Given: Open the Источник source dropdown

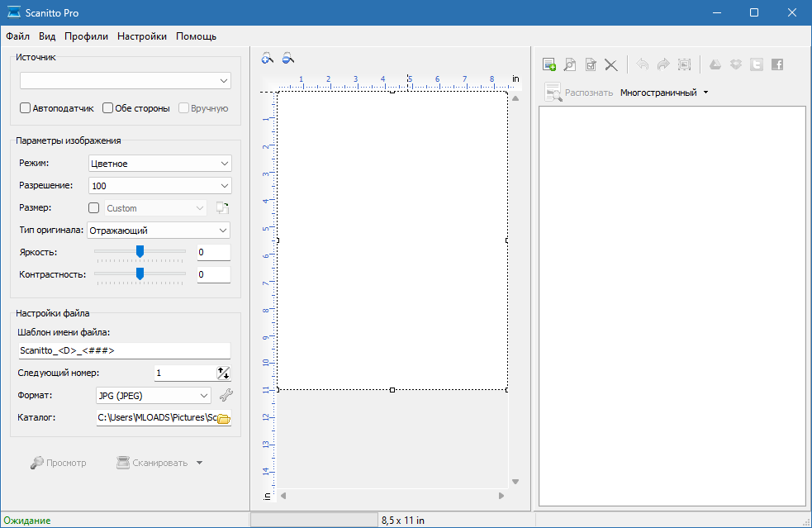Looking at the screenshot, I should point(126,81).
